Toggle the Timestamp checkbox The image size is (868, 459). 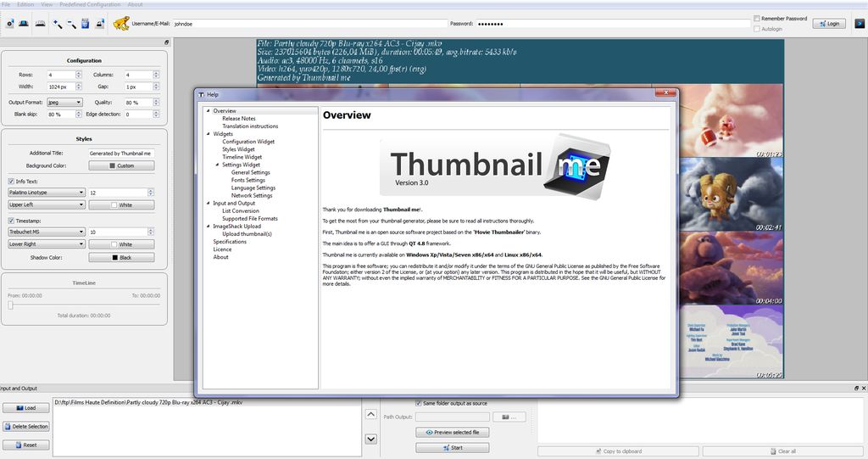point(11,221)
